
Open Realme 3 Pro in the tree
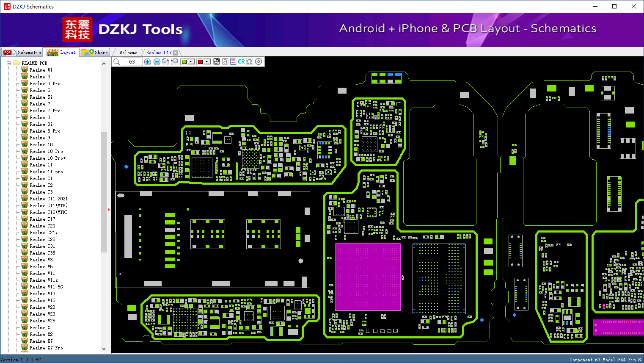tap(45, 83)
